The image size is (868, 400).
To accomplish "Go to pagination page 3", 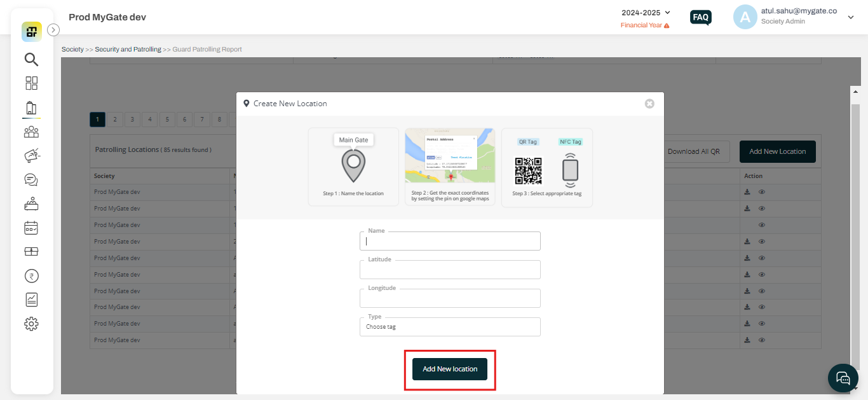I will click(132, 120).
